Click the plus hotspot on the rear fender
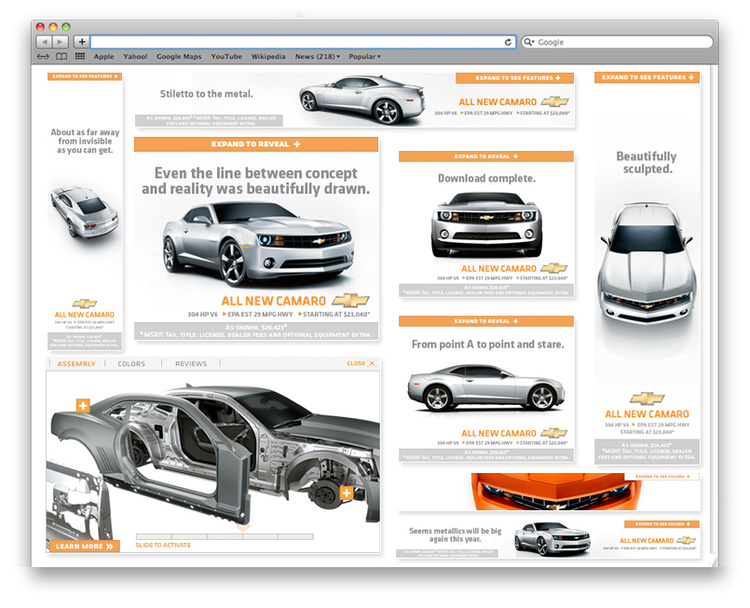Image resolution: width=750 pixels, height=608 pixels. point(83,406)
